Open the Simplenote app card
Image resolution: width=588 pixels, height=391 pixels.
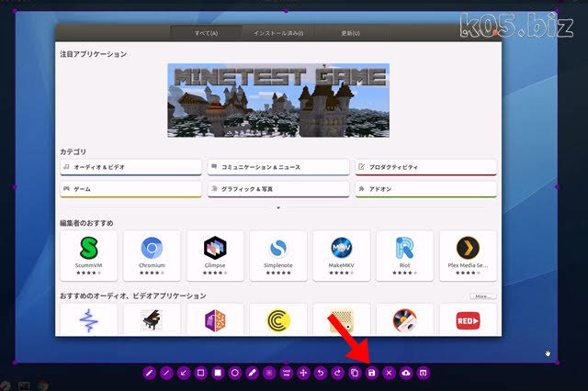[x=278, y=256]
